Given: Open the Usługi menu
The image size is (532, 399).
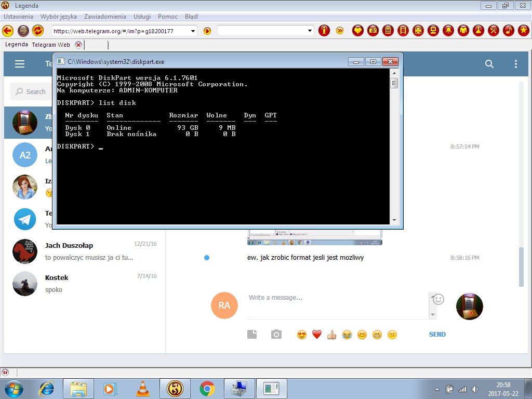Looking at the screenshot, I should click(x=142, y=16).
